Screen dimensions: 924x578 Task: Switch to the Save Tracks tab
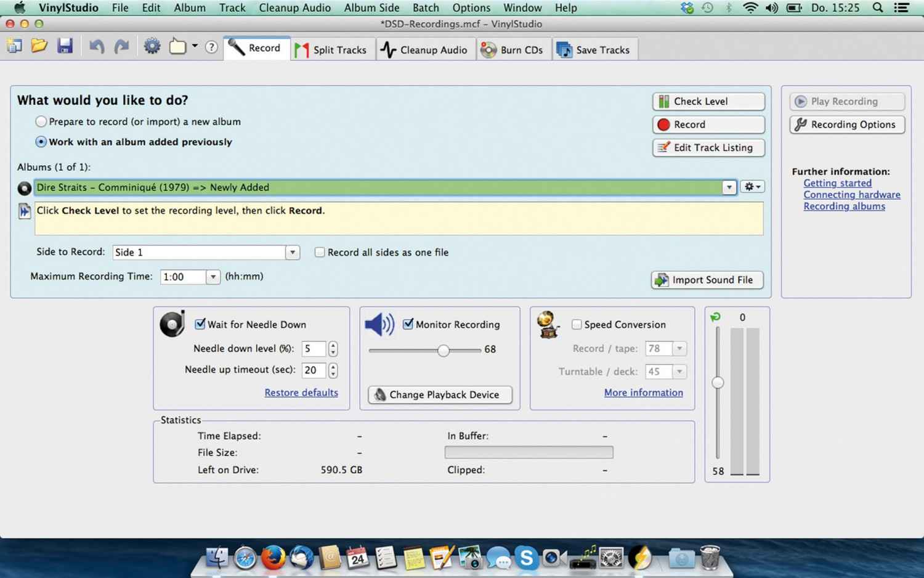[x=594, y=49]
